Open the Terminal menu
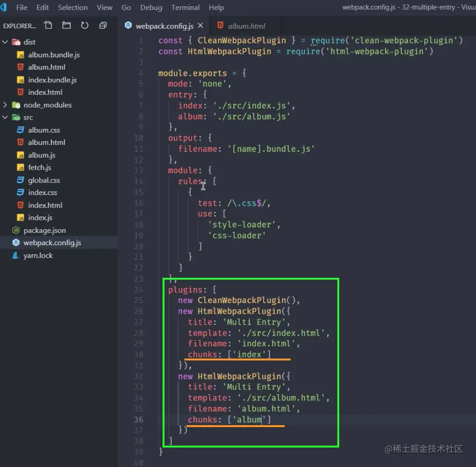 pos(185,8)
